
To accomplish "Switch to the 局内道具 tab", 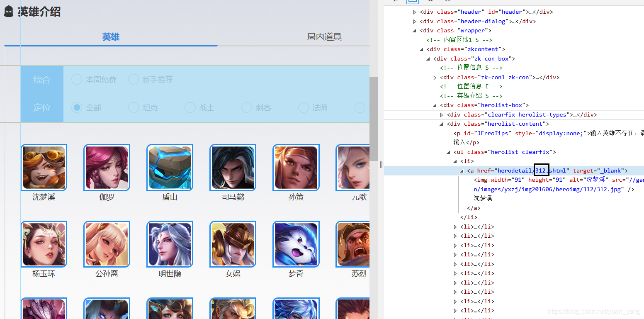I will [324, 37].
